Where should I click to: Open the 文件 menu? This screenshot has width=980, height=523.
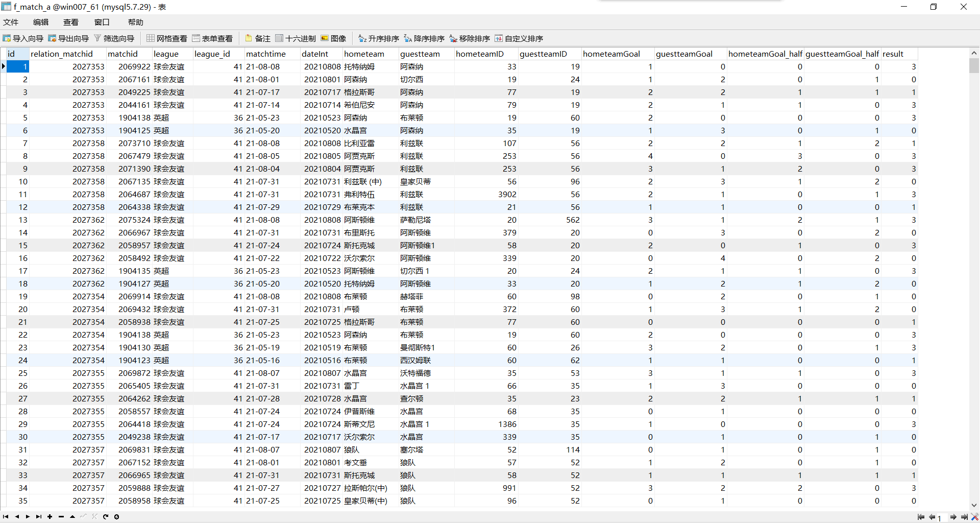point(11,22)
